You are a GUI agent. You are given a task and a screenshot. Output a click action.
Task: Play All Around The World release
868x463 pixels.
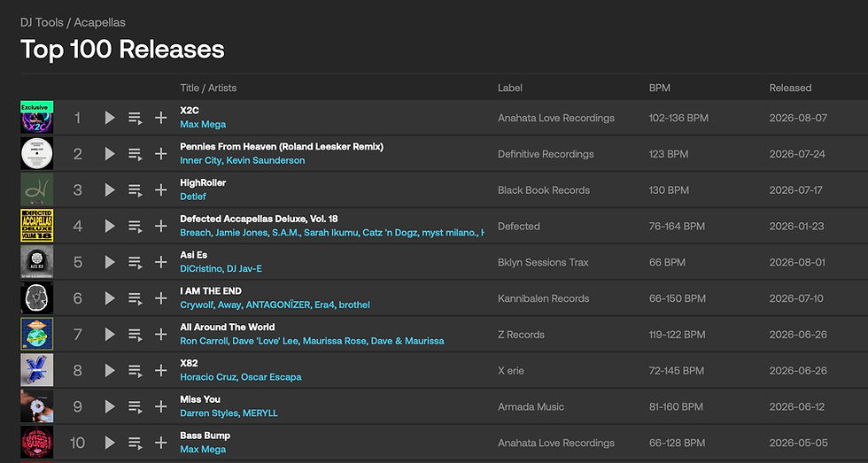point(110,334)
